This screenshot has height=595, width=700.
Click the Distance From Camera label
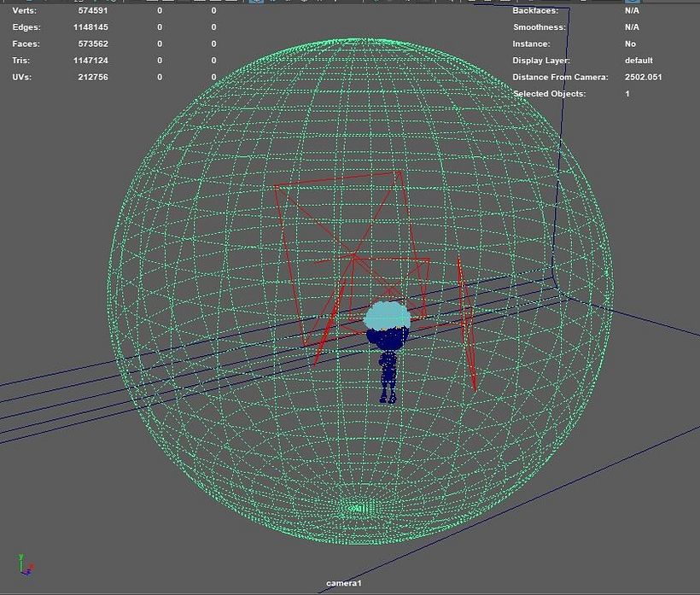560,77
